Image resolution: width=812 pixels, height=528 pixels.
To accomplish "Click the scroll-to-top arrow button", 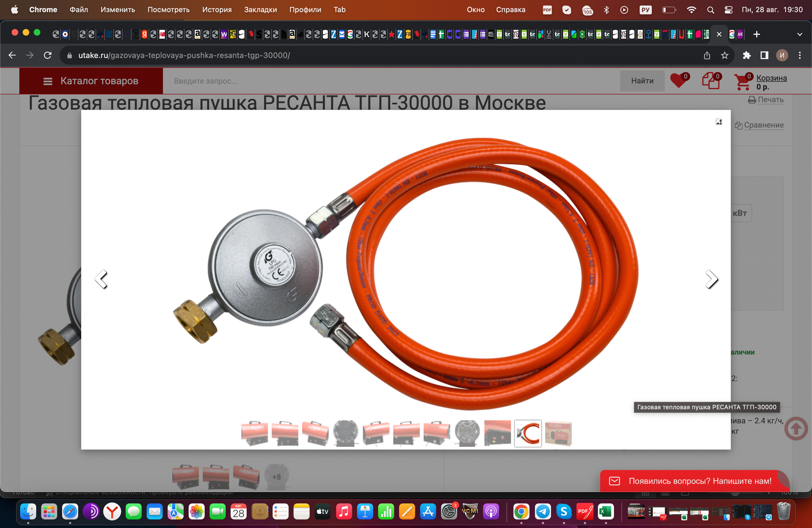I will [x=796, y=429].
